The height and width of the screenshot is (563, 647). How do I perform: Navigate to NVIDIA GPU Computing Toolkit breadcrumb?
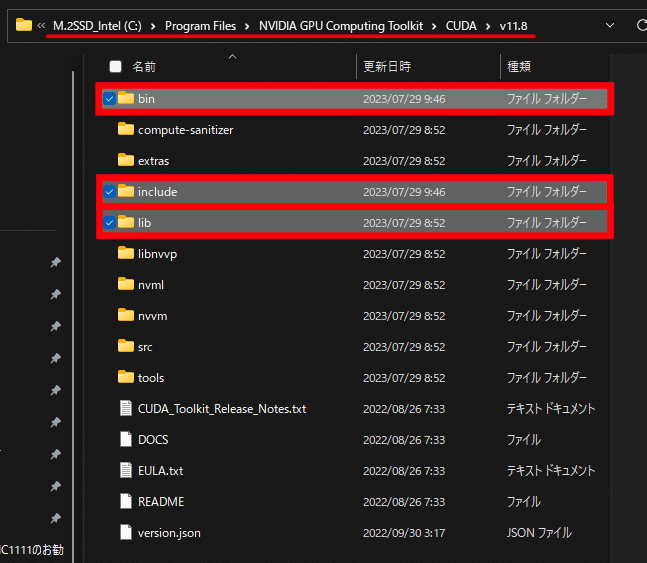tap(341, 26)
